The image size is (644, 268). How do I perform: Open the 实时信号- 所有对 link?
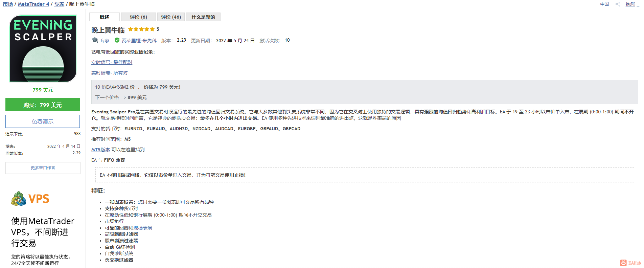point(109,73)
